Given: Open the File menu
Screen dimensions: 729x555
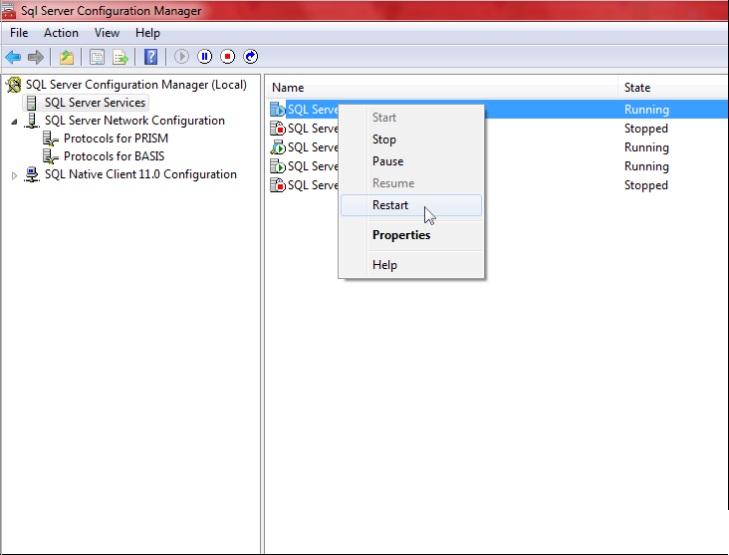Looking at the screenshot, I should coord(19,33).
